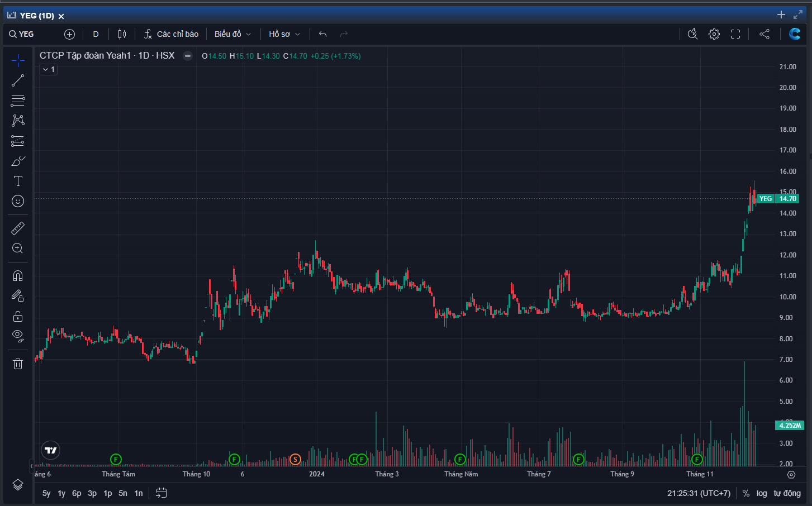The width and height of the screenshot is (812, 506).
Task: Select the ruler measure tool
Action: pos(18,228)
